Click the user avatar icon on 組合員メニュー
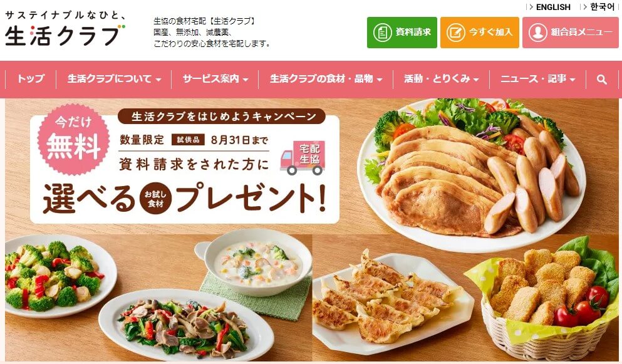 [x=538, y=33]
